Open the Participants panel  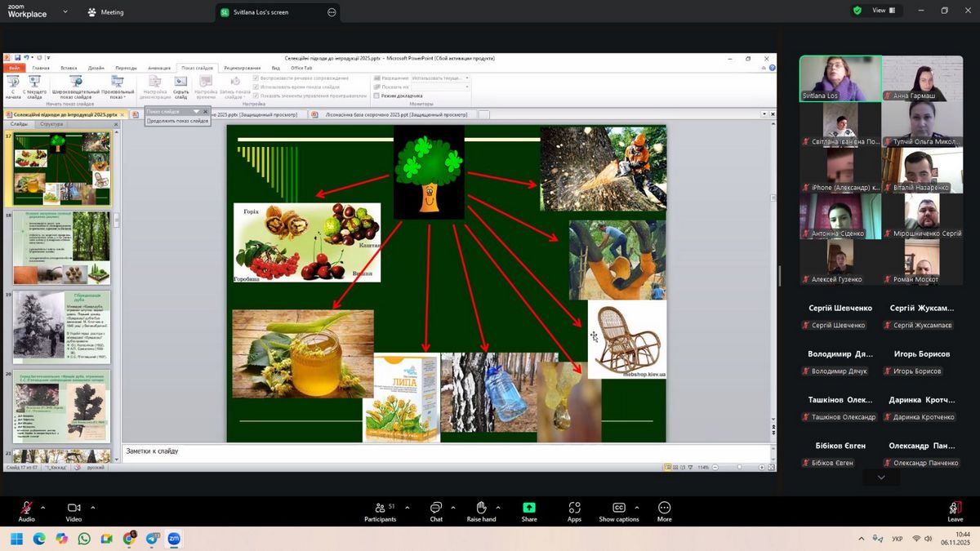380,510
